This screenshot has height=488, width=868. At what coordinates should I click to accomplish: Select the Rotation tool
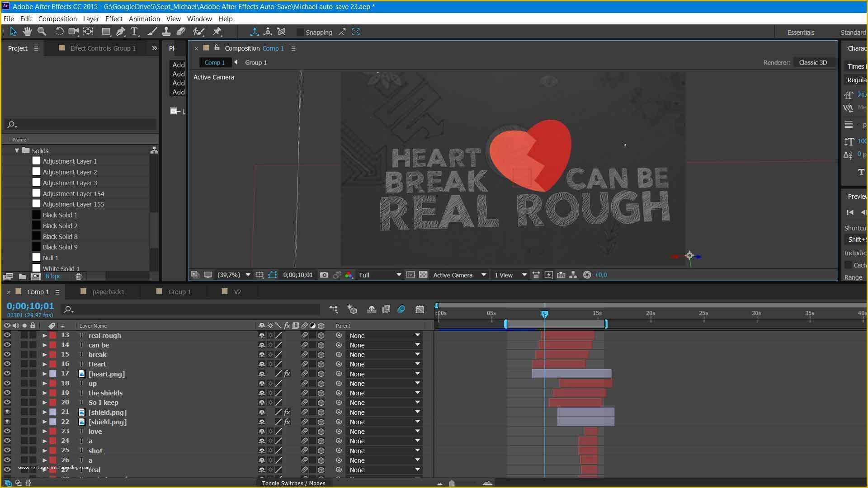[x=59, y=32]
